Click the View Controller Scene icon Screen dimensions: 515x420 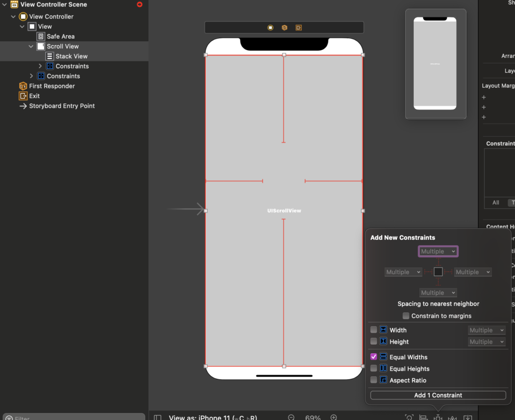pyautogui.click(x=15, y=4)
